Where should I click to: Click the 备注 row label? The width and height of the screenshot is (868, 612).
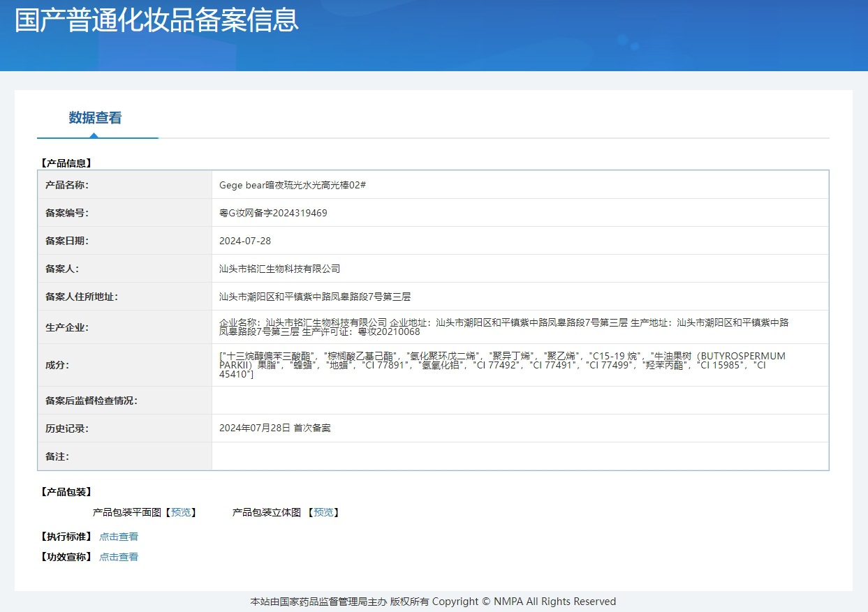[57, 456]
